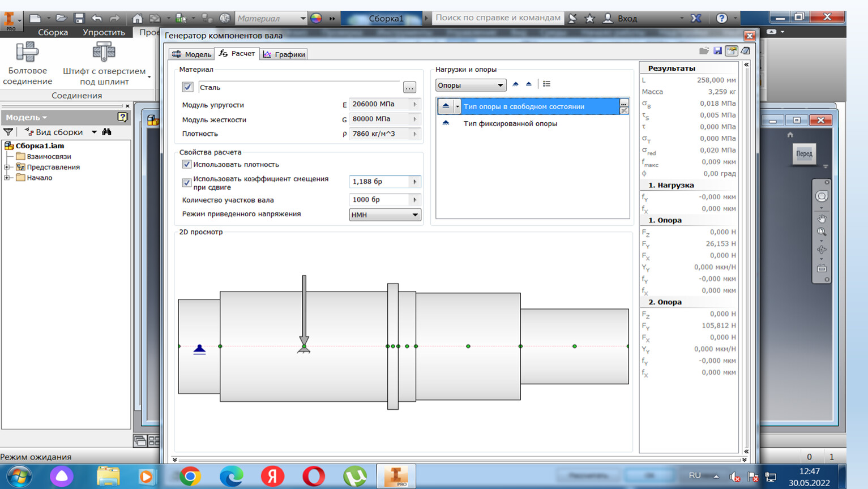
Task: Undo the last action
Action: click(97, 18)
